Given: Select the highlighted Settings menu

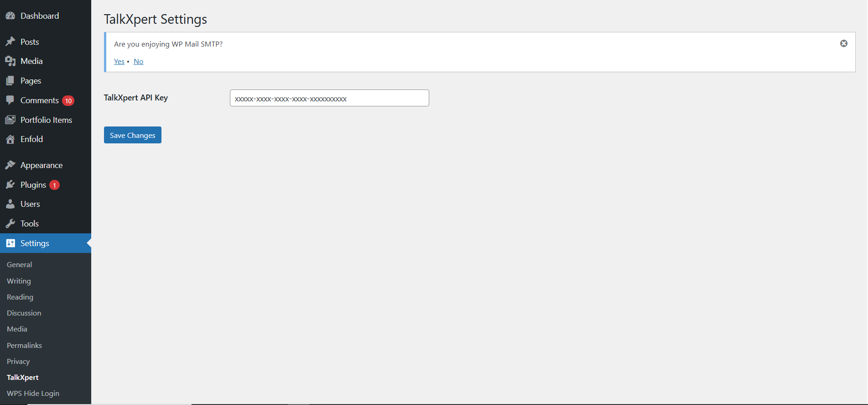Looking at the screenshot, I should pos(46,243).
